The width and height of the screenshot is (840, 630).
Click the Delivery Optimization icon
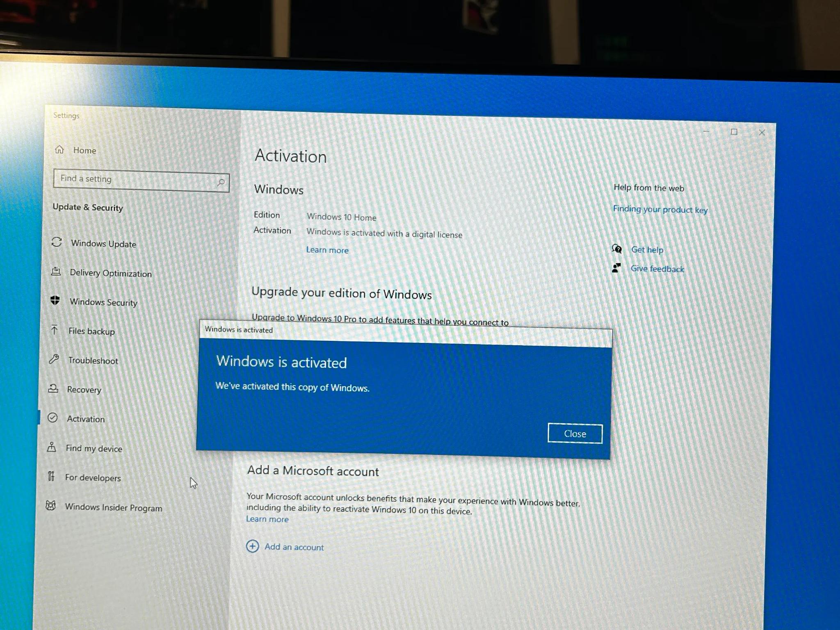pos(56,271)
